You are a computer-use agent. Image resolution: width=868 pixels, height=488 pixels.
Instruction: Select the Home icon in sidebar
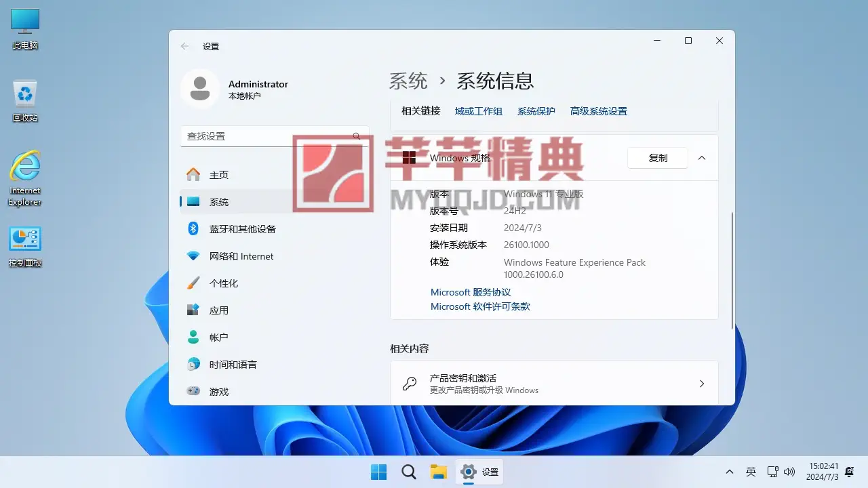coord(193,174)
